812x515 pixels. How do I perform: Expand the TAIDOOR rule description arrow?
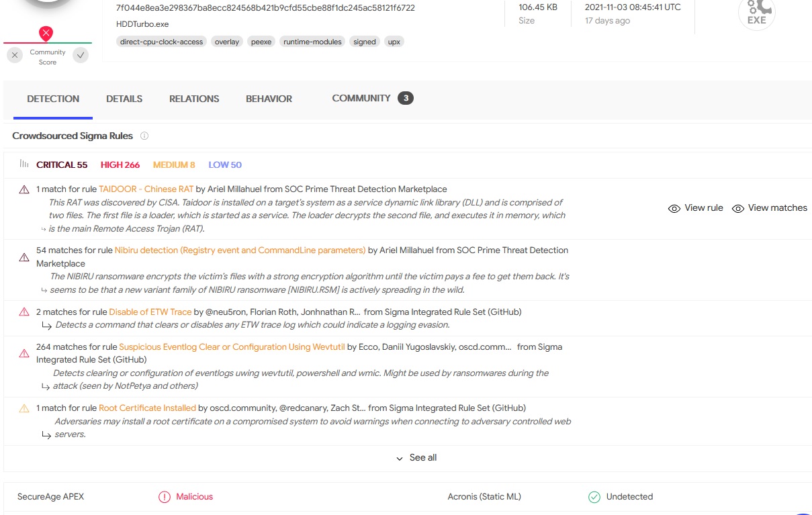click(x=44, y=229)
